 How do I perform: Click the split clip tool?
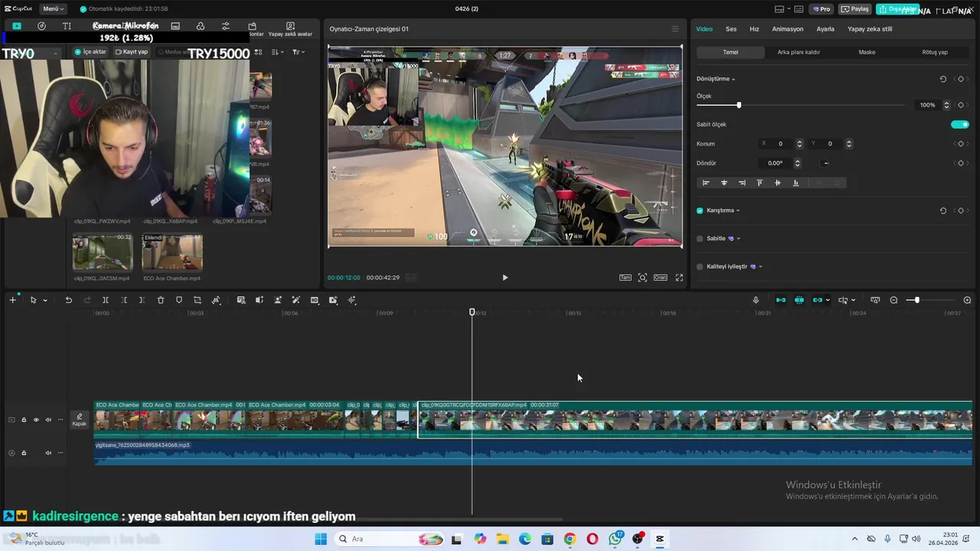pos(106,300)
